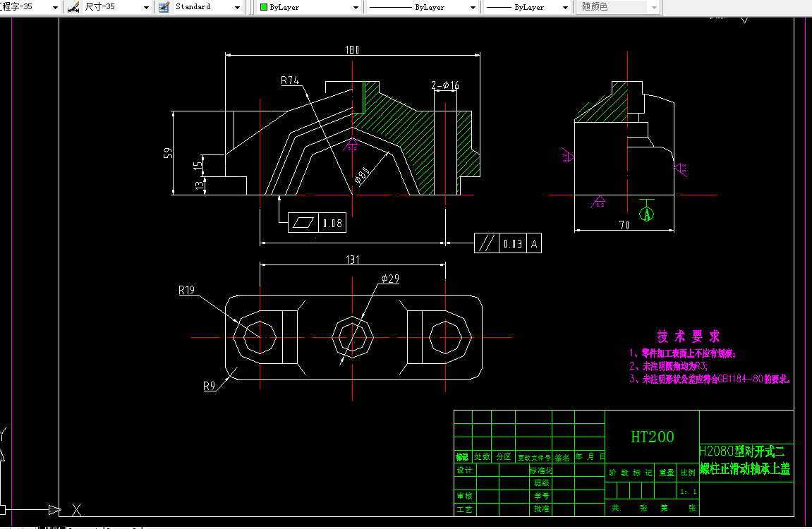Expand the color control ByLayer dropdown

pyautogui.click(x=356, y=7)
